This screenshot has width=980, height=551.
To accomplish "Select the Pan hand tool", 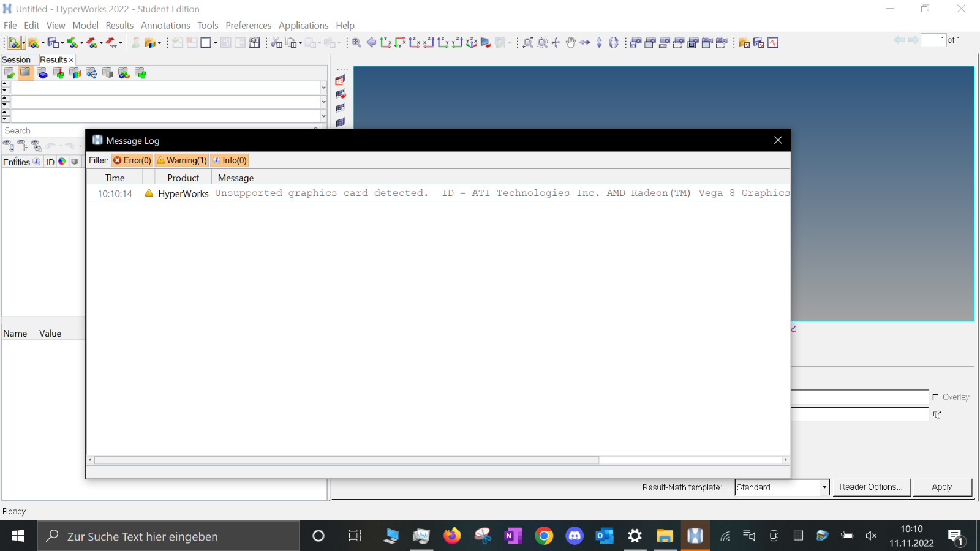I will [x=571, y=42].
